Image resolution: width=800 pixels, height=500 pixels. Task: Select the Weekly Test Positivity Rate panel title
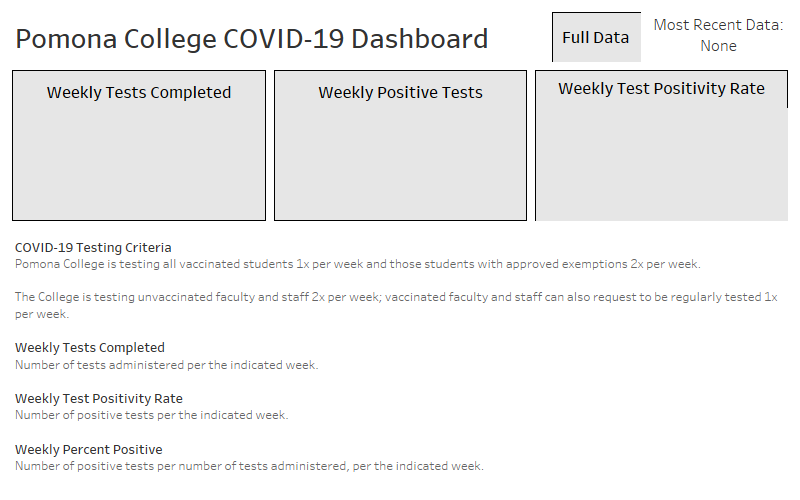[x=661, y=88]
